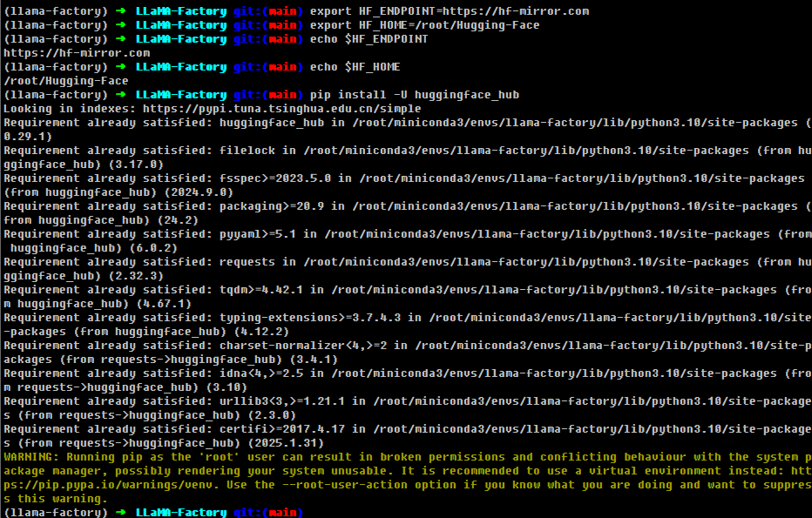Click 'git:(main)' on the echo $HF_ENDPOINT line
The width and height of the screenshot is (812, 518).
[267, 39]
